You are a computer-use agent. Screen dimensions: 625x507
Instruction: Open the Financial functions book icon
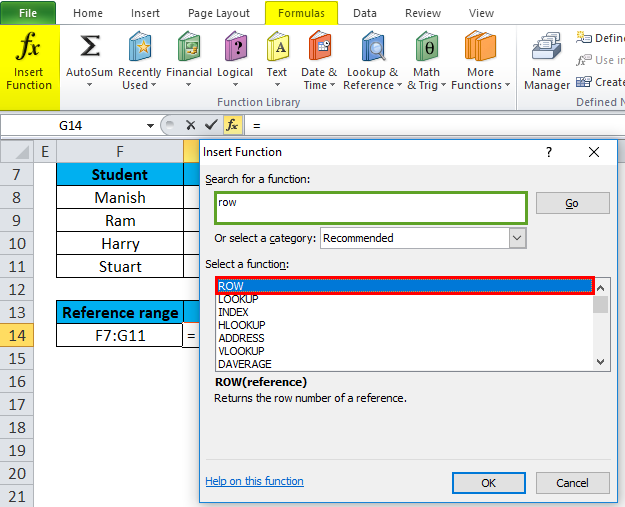pyautogui.click(x=189, y=47)
